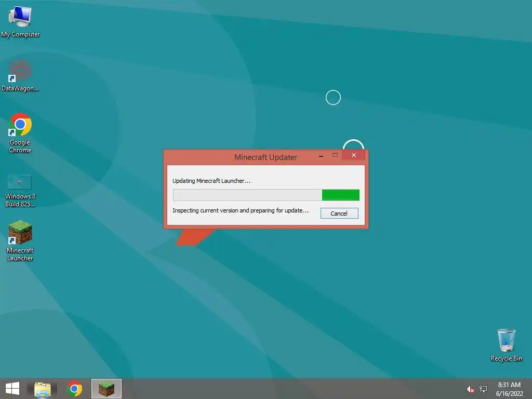Click the Minecraft Updater progress bar
The height and width of the screenshot is (399, 532).
[x=266, y=195]
